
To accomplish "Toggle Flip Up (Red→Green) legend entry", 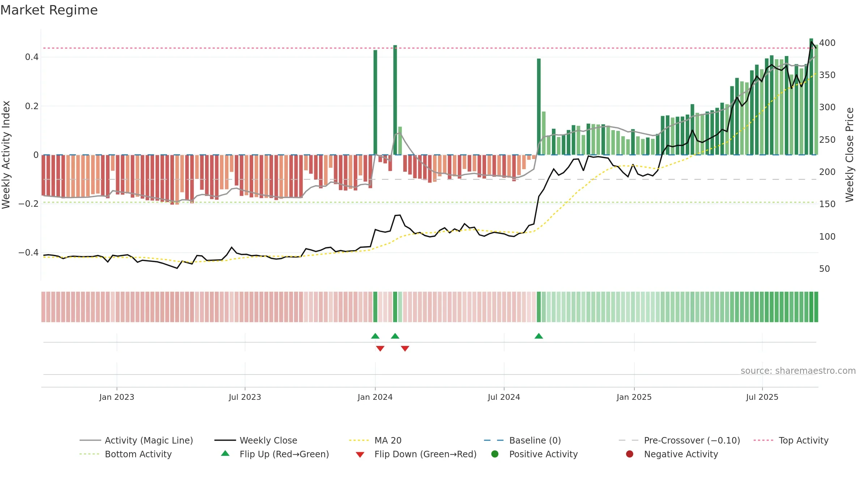I will [275, 454].
